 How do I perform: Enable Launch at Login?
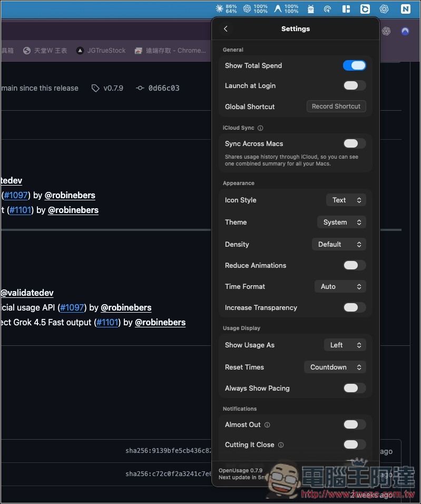[x=355, y=85]
